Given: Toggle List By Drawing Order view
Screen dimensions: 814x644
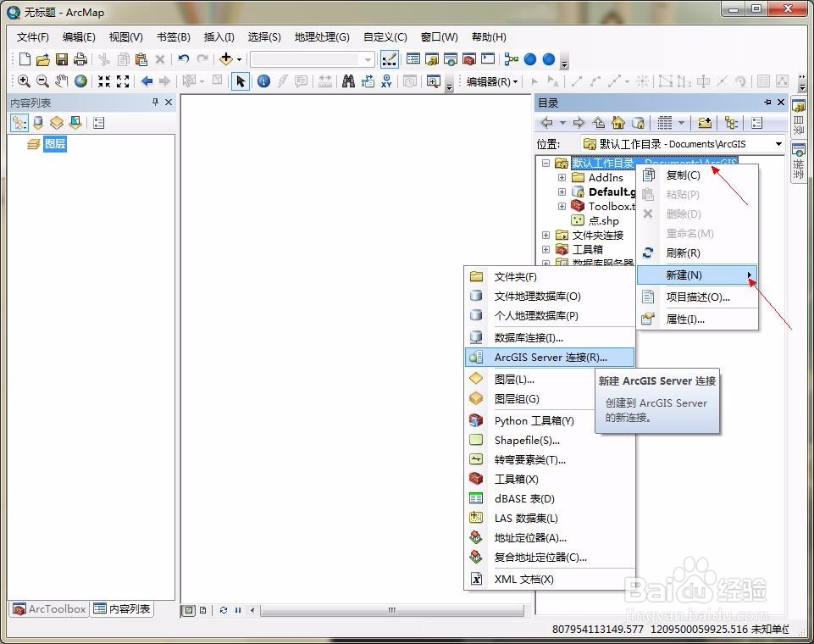Looking at the screenshot, I should [x=19, y=123].
